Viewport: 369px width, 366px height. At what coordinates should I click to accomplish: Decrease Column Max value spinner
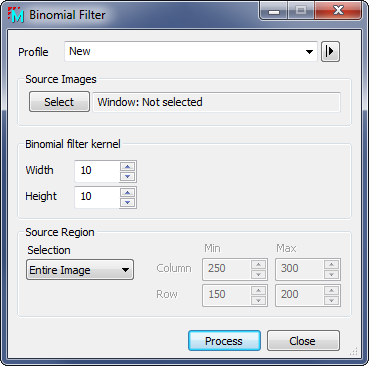click(x=331, y=274)
